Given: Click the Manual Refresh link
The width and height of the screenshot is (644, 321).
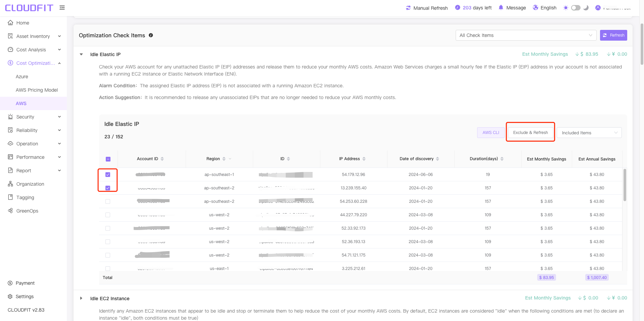Looking at the screenshot, I should [x=430, y=8].
